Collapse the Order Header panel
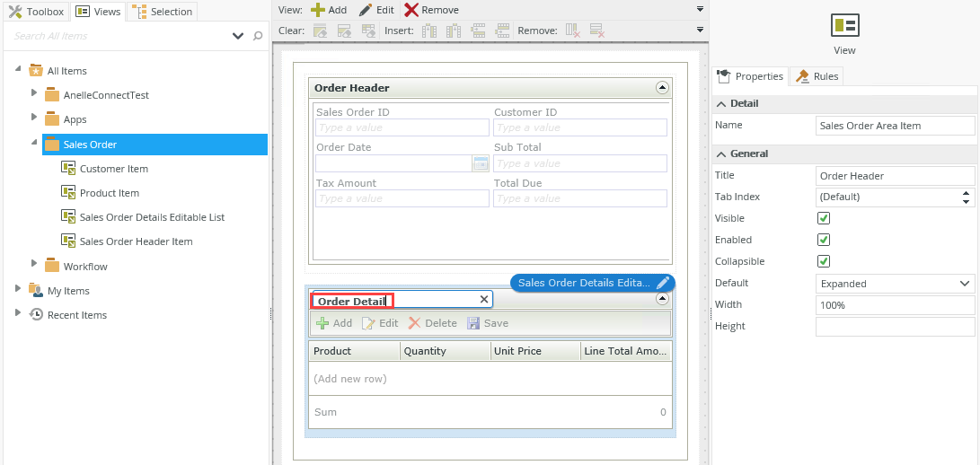Viewport: 980px width, 465px height. 662,88
